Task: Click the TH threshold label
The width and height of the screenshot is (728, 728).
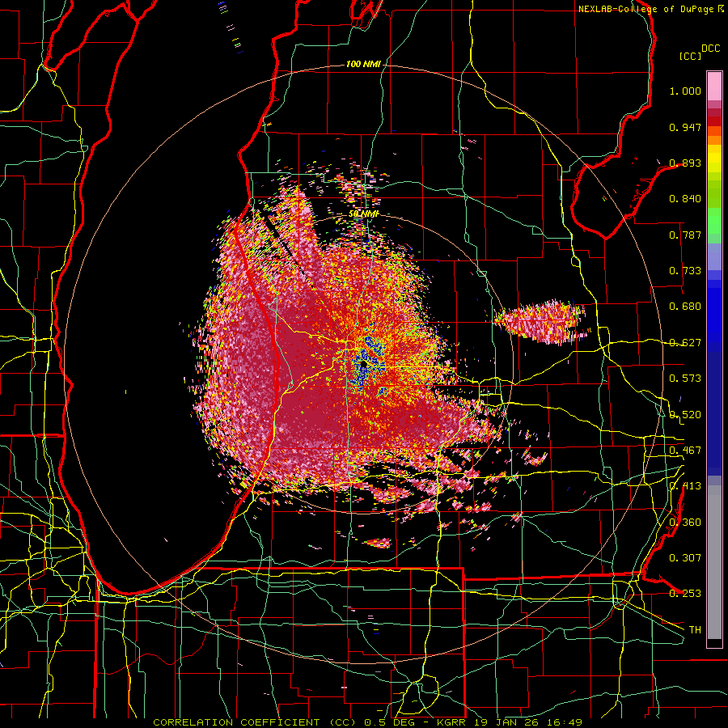Action: pos(695,630)
